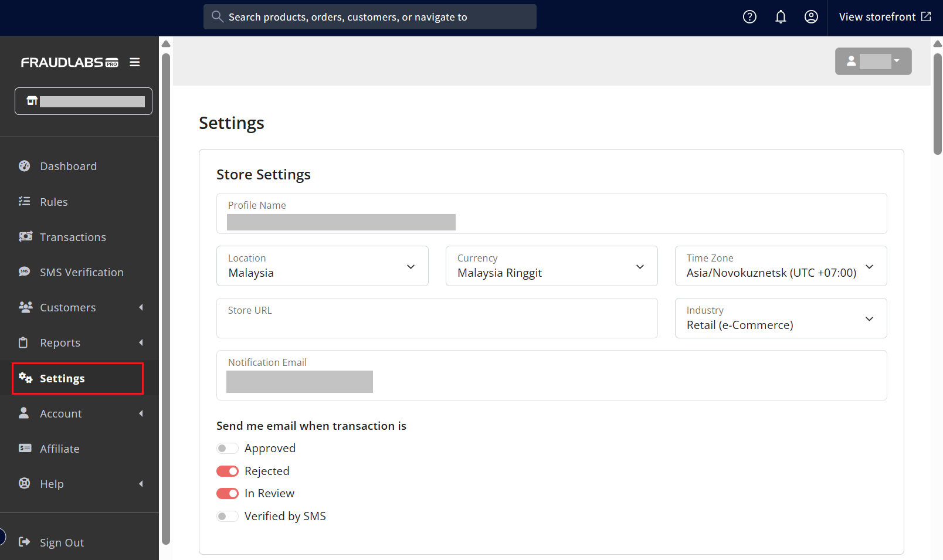Open notifications bell icon

781,17
